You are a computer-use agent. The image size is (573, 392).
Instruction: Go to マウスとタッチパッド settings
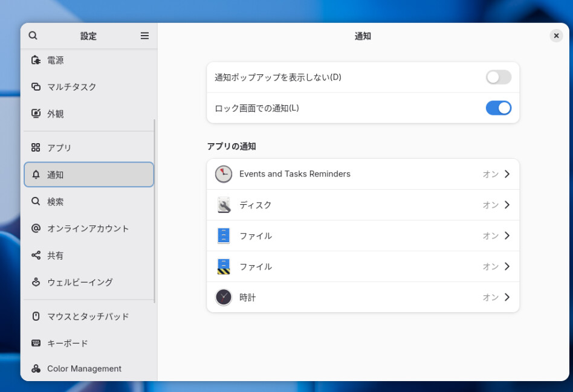pyautogui.click(x=88, y=316)
